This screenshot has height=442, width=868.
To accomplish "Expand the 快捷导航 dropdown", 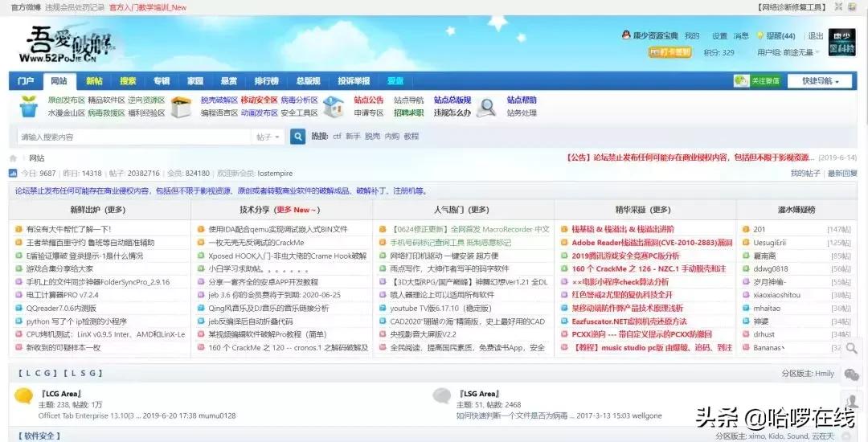I will click(821, 81).
